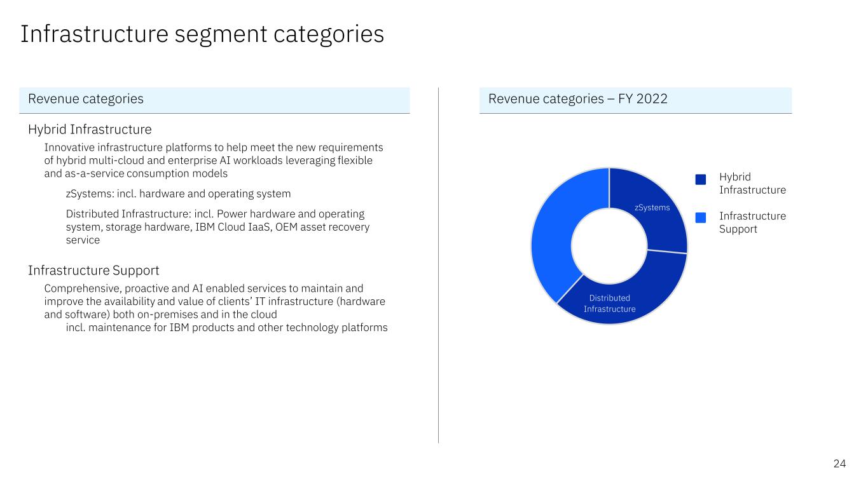The height and width of the screenshot is (488, 868).
Task: Click the paragraph starting with Innovative infrastructure platforms
Action: 213,160
